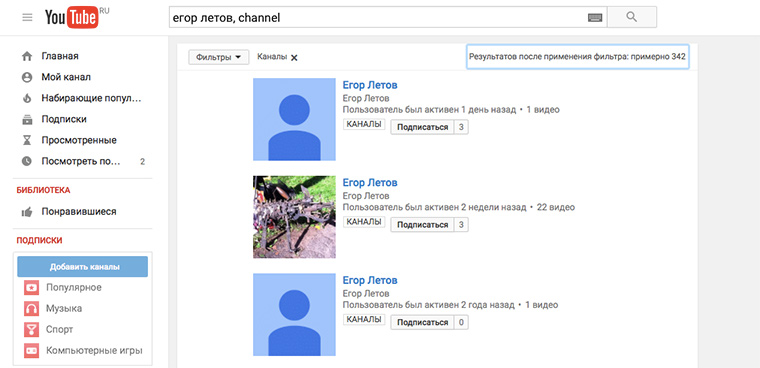
Task: Open Мой канал in sidebar
Action: [x=66, y=77]
